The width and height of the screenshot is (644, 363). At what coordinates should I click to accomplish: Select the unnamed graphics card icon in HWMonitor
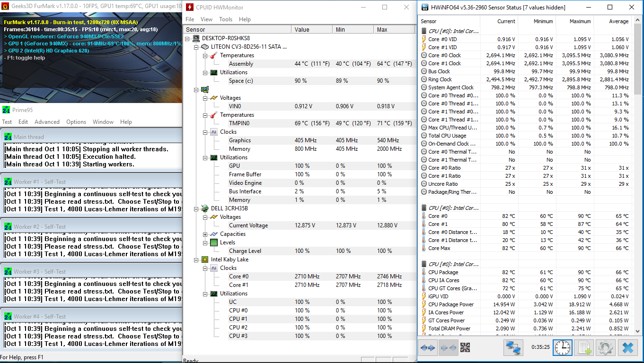click(205, 89)
